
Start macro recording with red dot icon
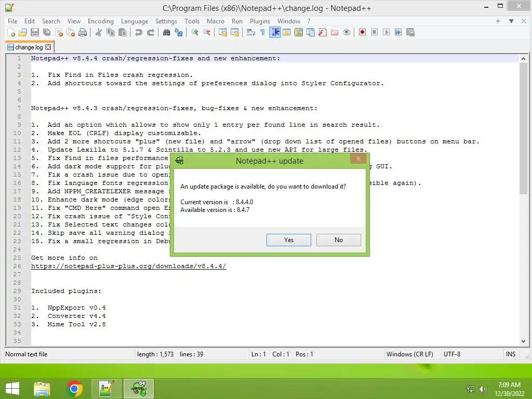[x=362, y=32]
